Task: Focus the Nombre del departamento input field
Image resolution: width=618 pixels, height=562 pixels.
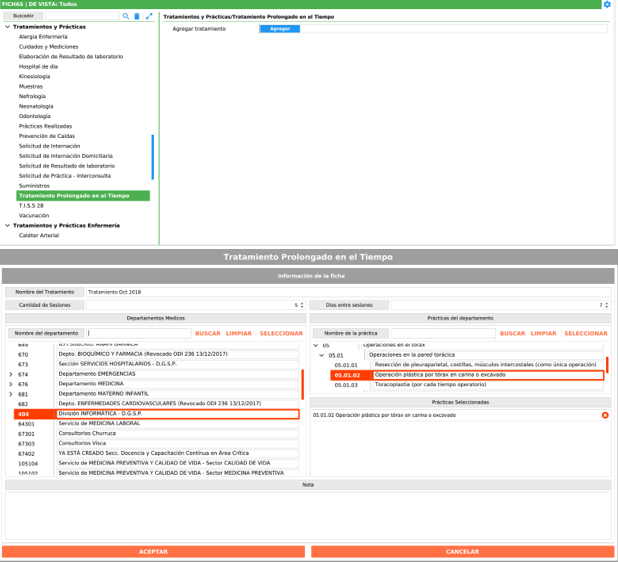Action: point(137,333)
